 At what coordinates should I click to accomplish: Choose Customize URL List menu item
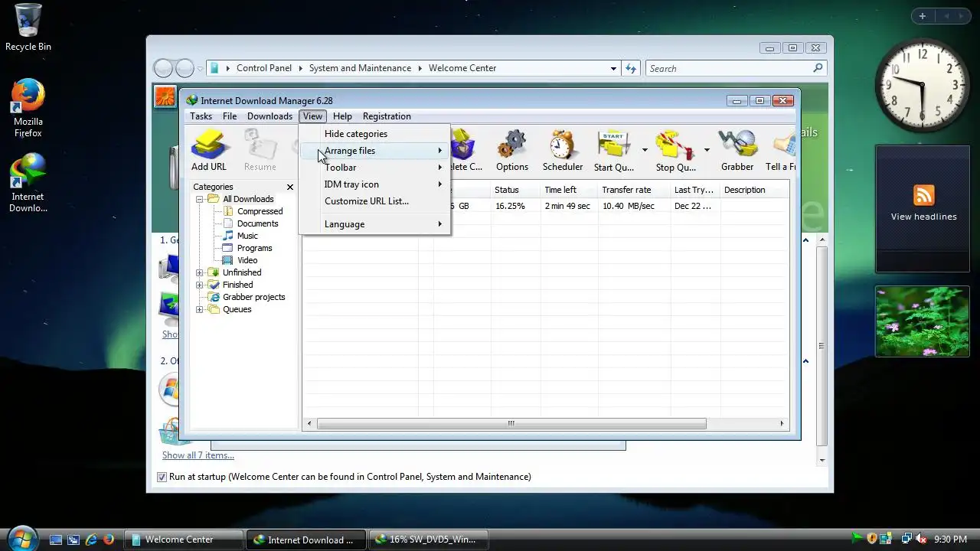(x=375, y=201)
